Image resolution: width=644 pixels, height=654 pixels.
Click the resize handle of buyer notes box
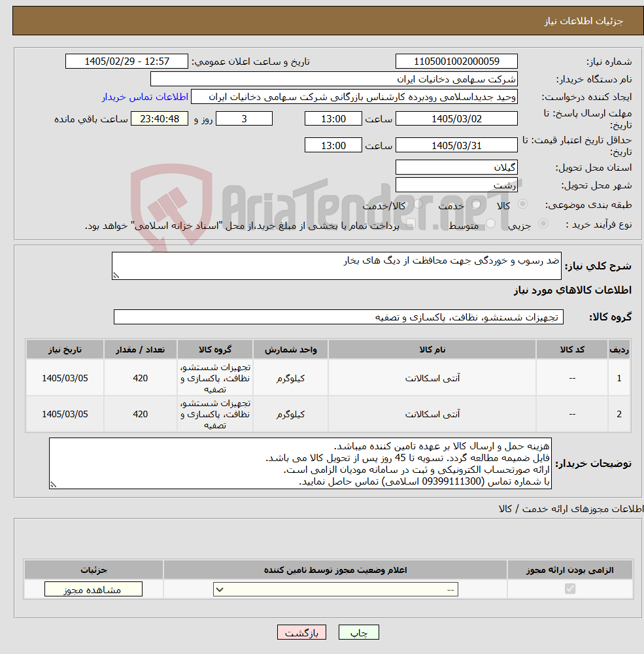[53, 485]
